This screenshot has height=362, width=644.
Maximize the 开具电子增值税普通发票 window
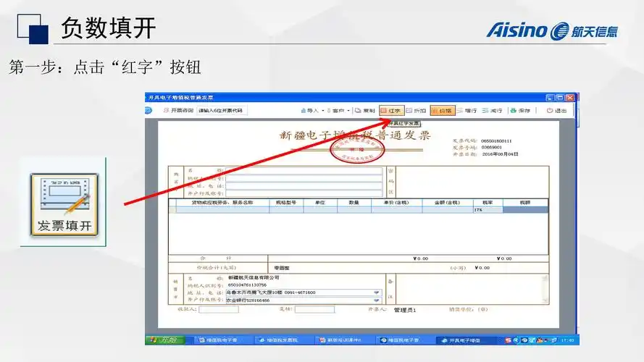tap(560, 98)
